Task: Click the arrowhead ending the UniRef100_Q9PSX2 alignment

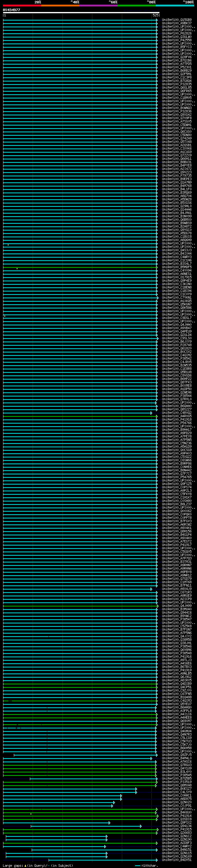Action: (x=110, y=822)
